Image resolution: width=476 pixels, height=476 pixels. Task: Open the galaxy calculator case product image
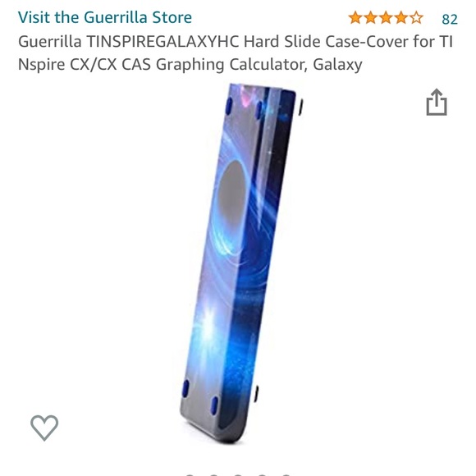[240, 263]
